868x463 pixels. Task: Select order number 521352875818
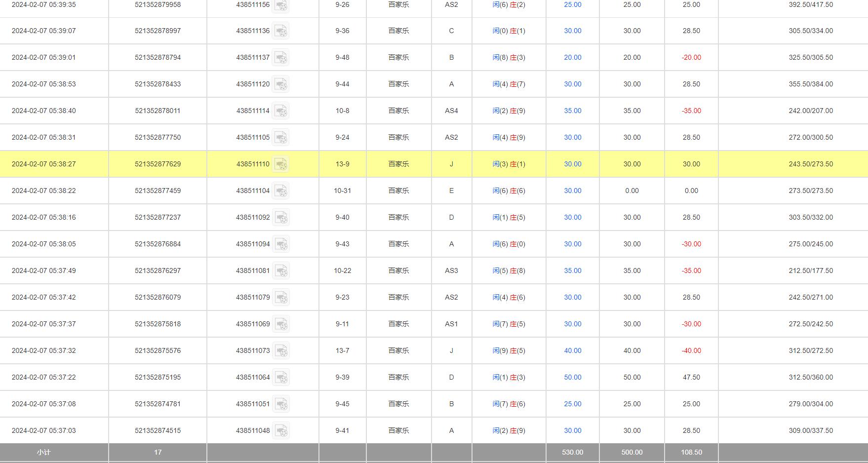click(158, 324)
